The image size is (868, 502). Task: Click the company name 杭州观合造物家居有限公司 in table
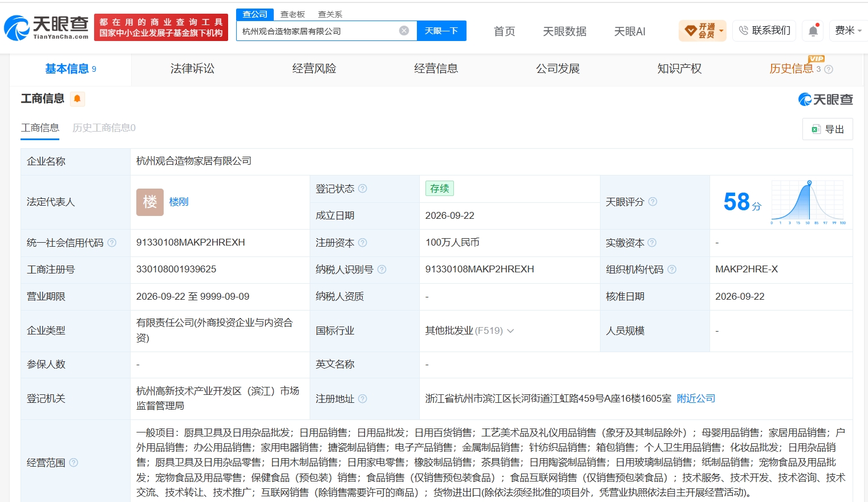[194, 161]
